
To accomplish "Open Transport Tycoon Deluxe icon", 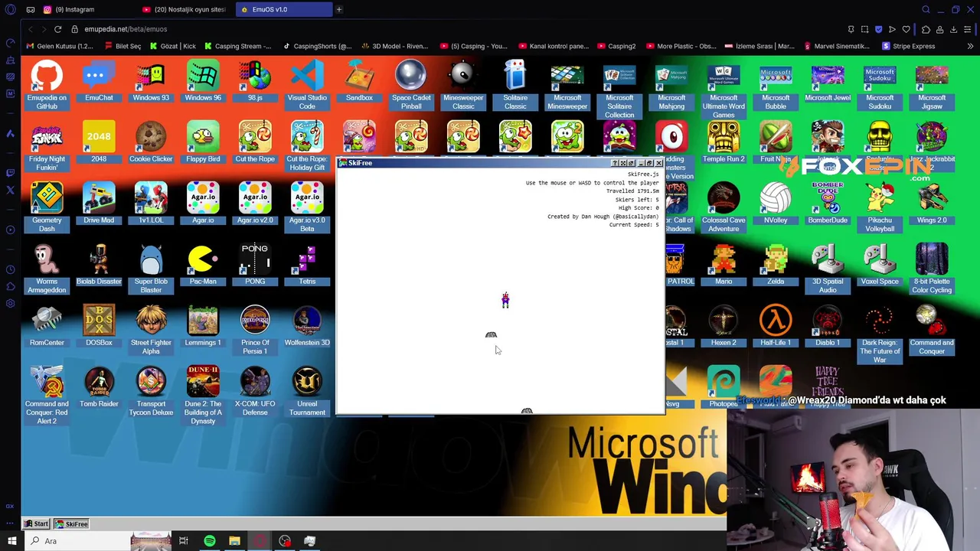I will point(151,391).
